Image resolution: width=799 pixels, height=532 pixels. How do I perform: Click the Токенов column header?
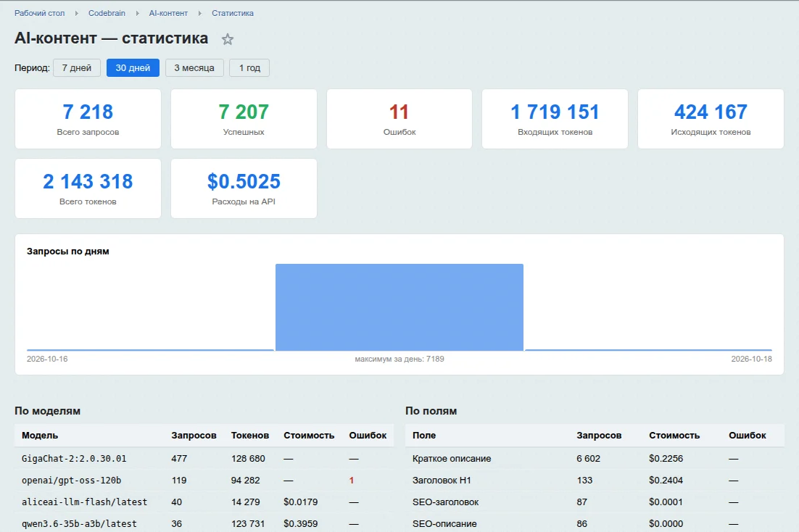coord(249,435)
